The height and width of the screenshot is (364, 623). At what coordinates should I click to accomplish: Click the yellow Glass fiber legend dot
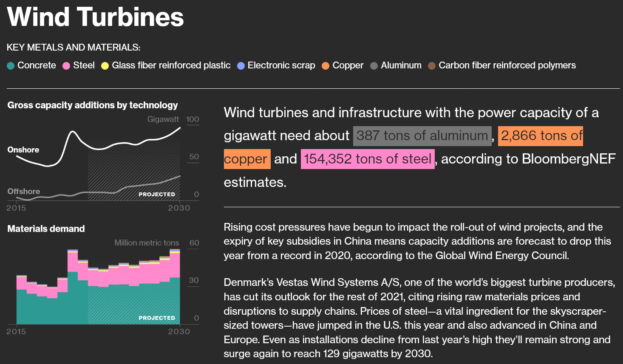105,66
